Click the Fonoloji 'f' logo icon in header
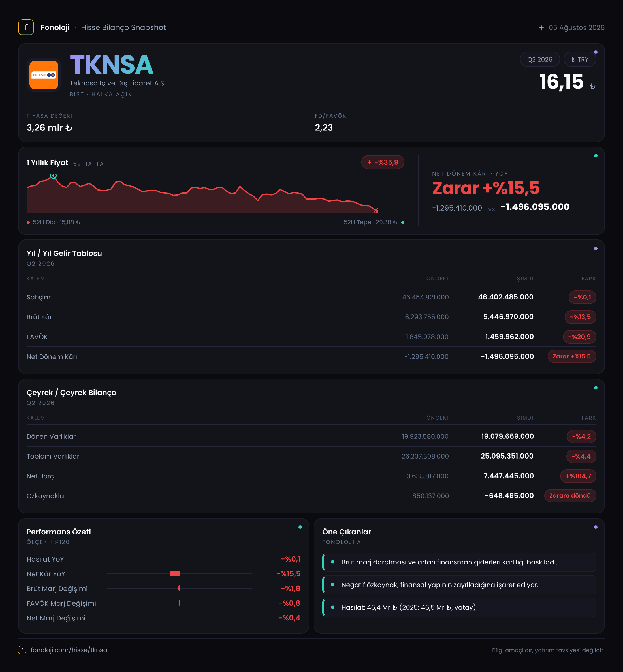623x672 pixels. (26, 27)
